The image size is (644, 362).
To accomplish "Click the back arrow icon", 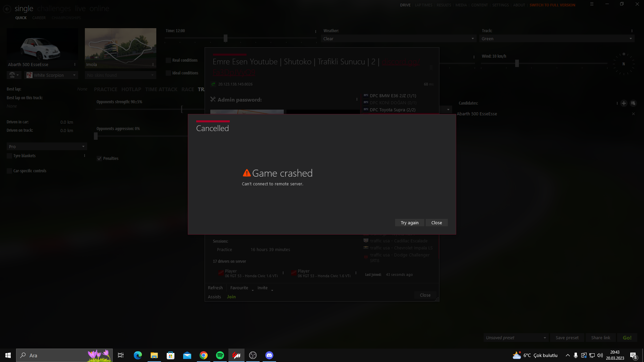I will point(7,9).
